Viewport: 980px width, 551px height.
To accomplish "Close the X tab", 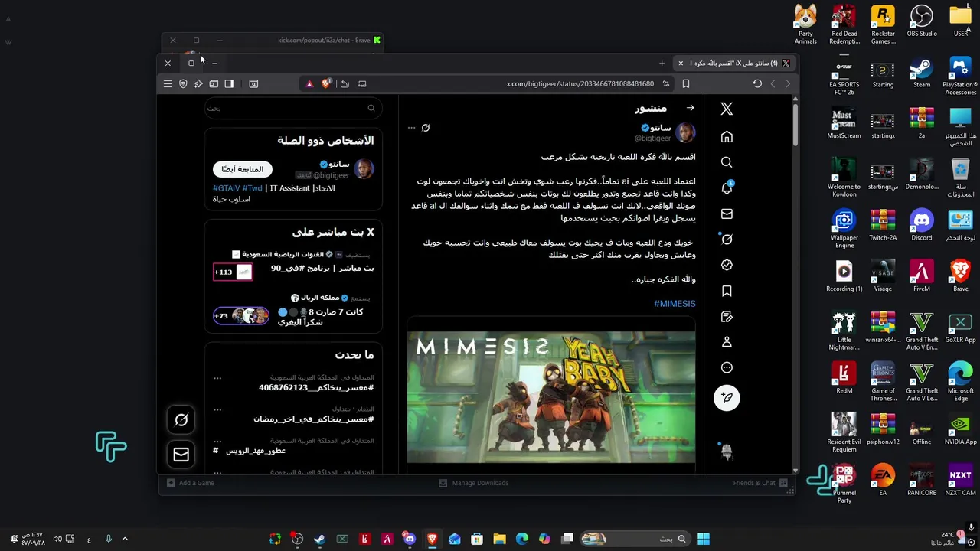I will tap(681, 63).
